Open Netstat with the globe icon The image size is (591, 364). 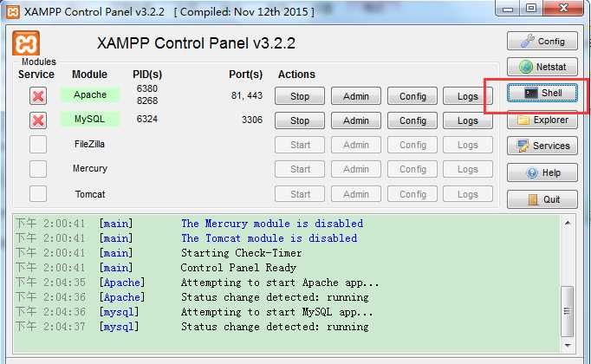[542, 67]
